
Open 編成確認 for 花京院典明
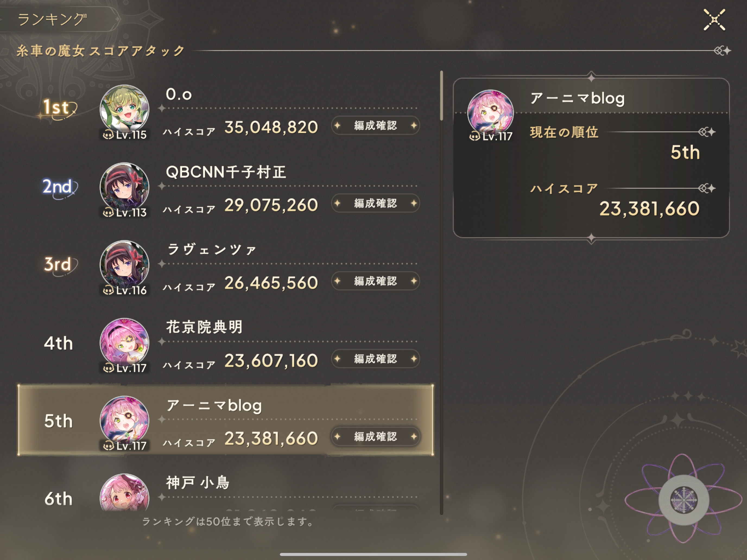(x=375, y=359)
